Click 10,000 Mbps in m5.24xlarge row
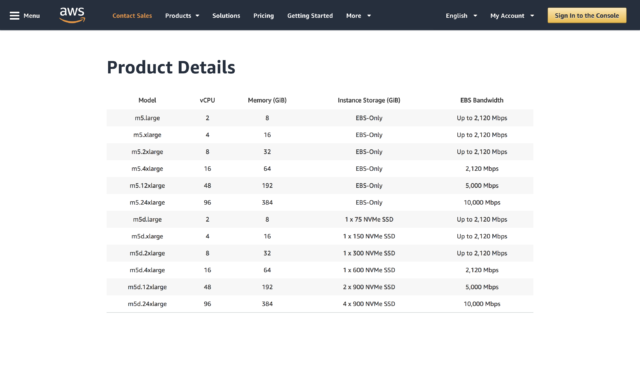The height and width of the screenshot is (367, 640). [482, 202]
